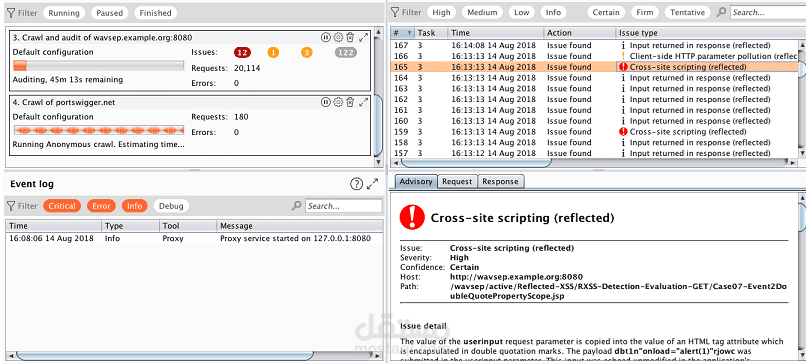This screenshot has width=806, height=364.
Task: Click the portswigger.net crawl progress bar
Action: pos(98,130)
